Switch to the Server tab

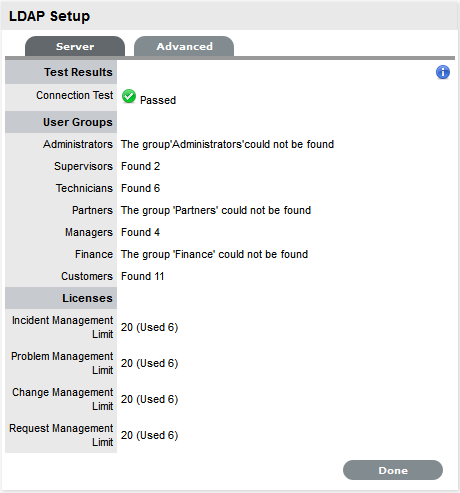[75, 46]
